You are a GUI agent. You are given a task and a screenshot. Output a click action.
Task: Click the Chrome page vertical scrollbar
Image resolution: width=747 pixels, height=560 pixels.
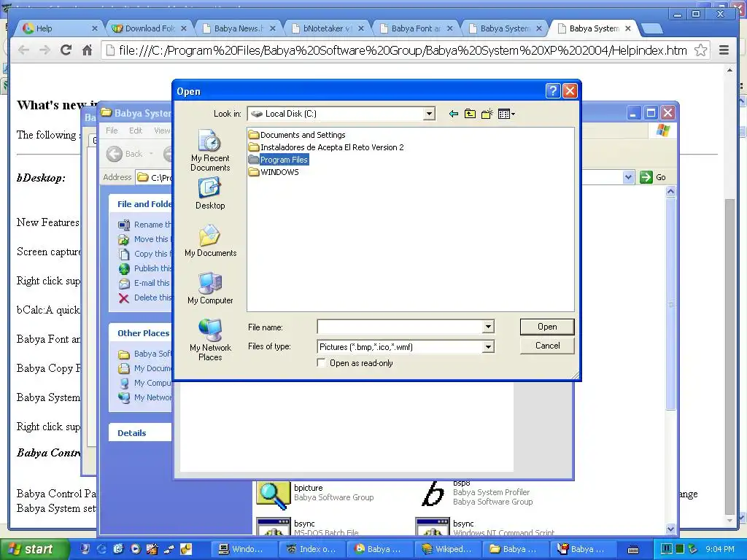pyautogui.click(x=729, y=357)
